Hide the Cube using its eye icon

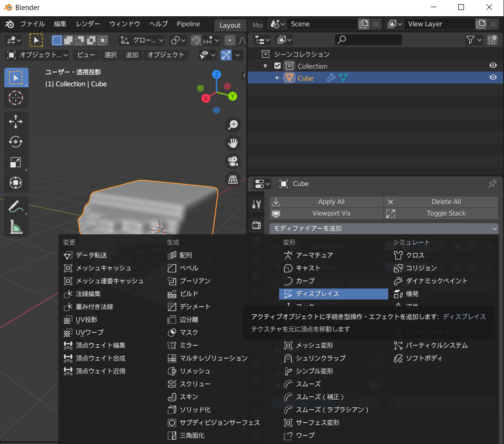tap(493, 78)
